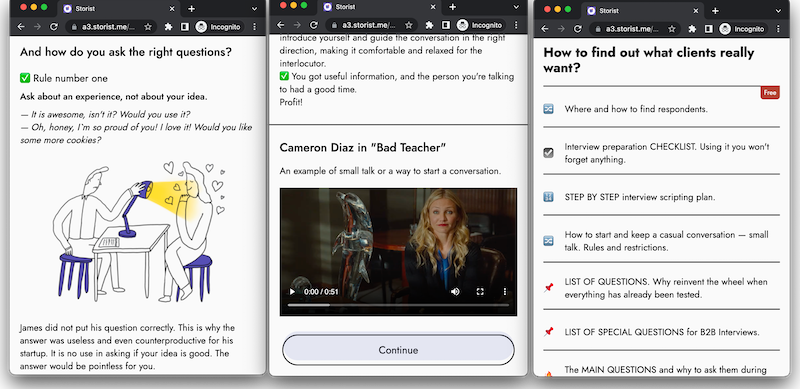Go back in the right browser window
This screenshot has height=389, width=800.
(544, 29)
